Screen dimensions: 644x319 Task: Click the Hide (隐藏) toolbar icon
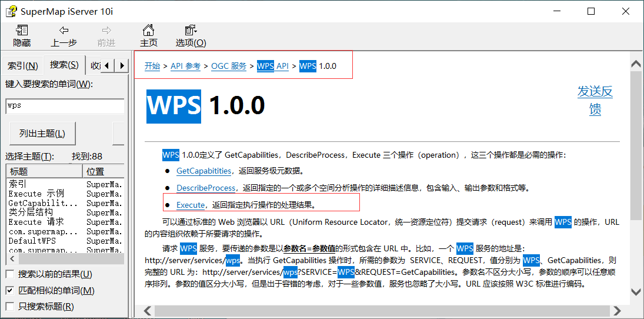click(x=22, y=35)
